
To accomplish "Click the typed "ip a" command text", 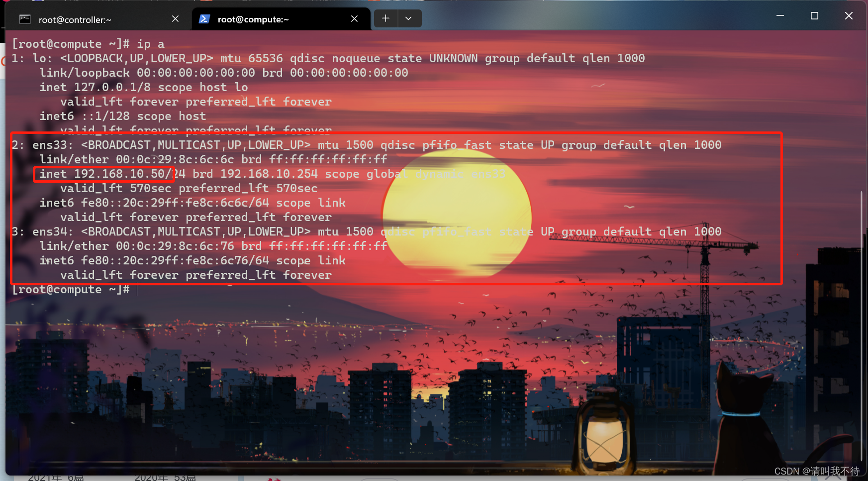I will (x=151, y=44).
